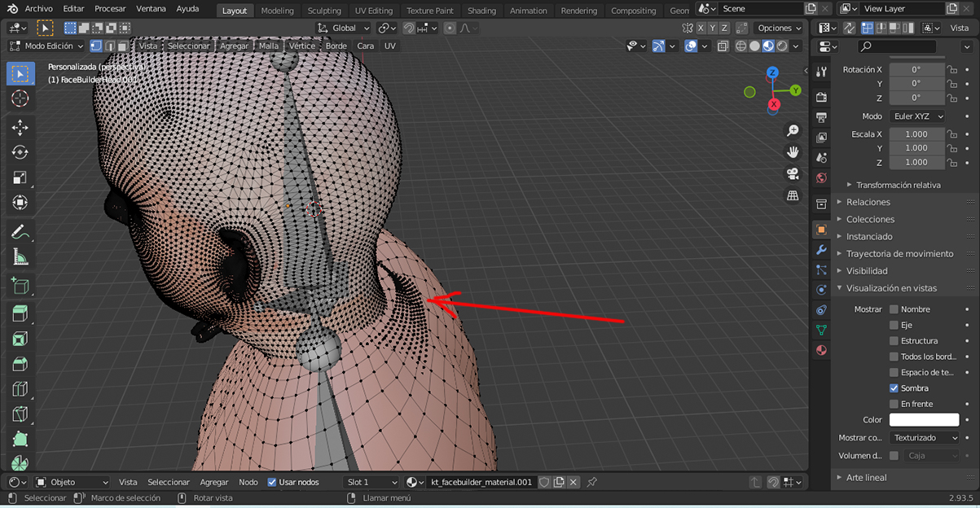Expand the Colecciones panel
The width and height of the screenshot is (980, 508).
pos(870,219)
